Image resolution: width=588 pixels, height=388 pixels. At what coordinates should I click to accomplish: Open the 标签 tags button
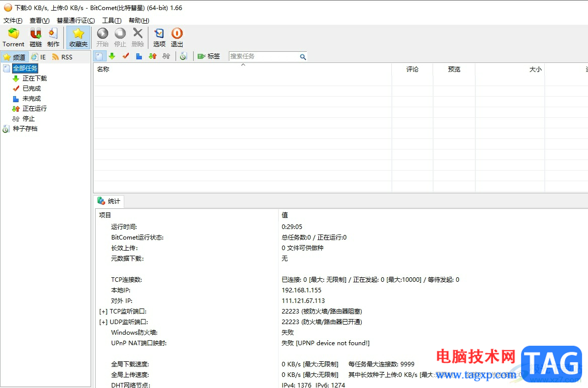[x=209, y=56]
